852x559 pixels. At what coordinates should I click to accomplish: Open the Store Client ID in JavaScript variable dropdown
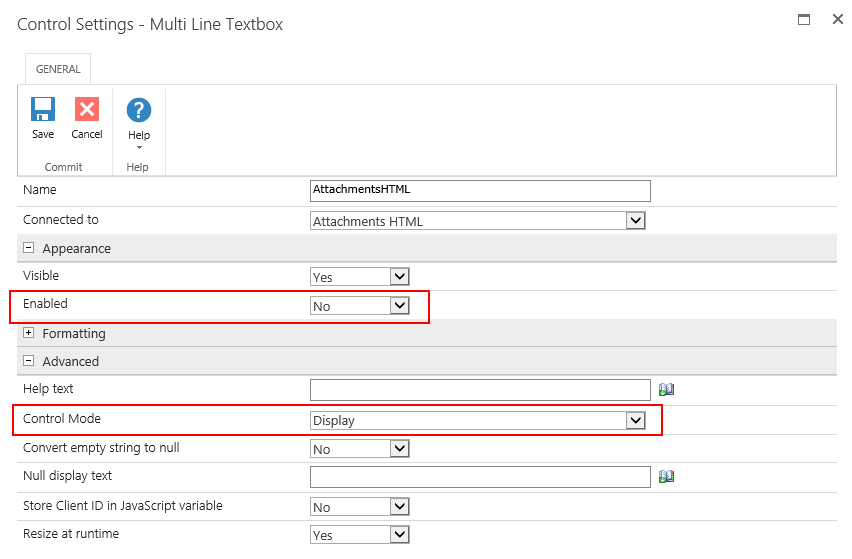(360, 506)
